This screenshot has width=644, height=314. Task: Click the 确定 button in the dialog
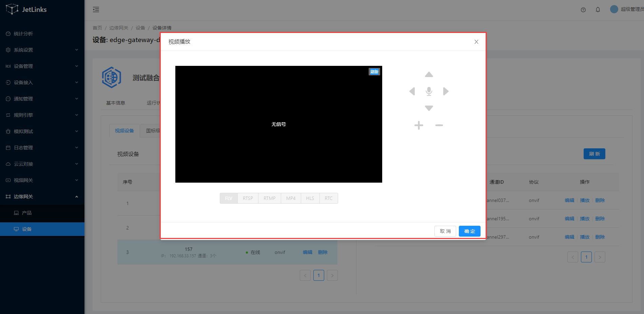(469, 231)
